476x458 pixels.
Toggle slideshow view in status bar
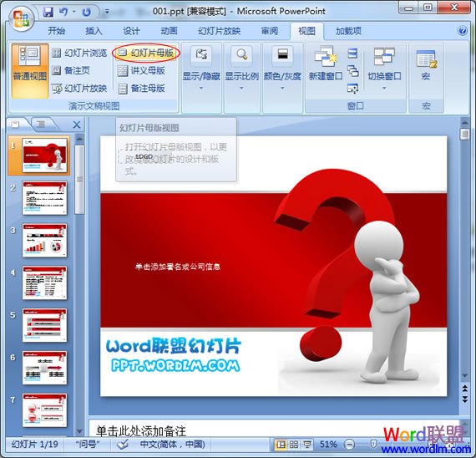(x=307, y=445)
